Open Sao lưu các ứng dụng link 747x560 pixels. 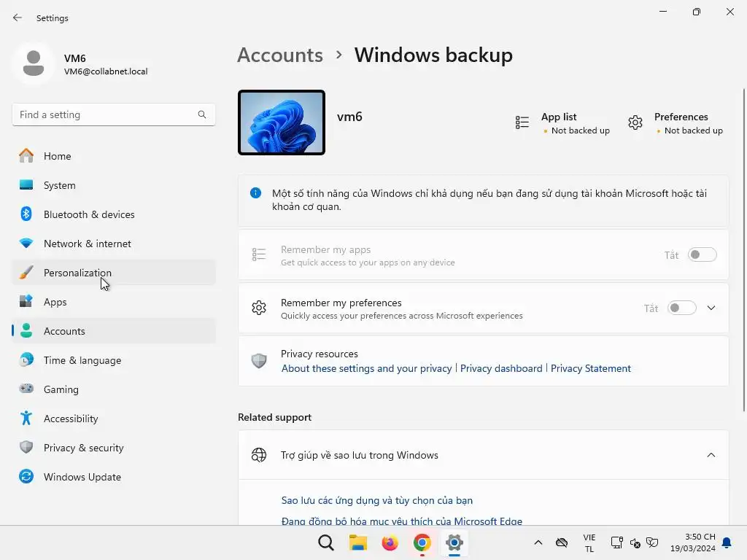pyautogui.click(x=377, y=500)
